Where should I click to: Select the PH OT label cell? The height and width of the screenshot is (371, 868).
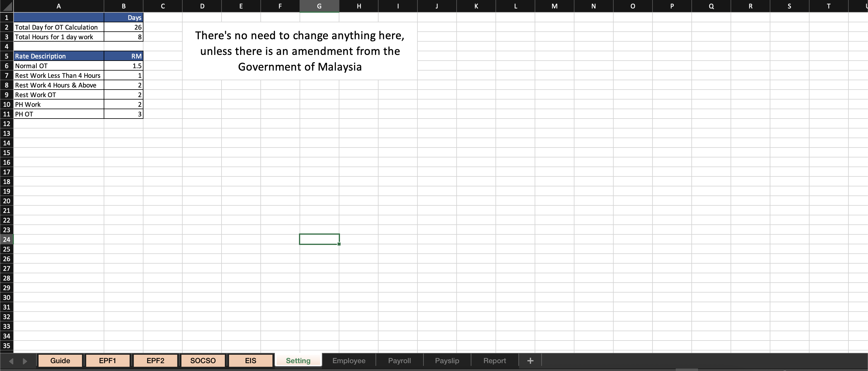pos(59,114)
